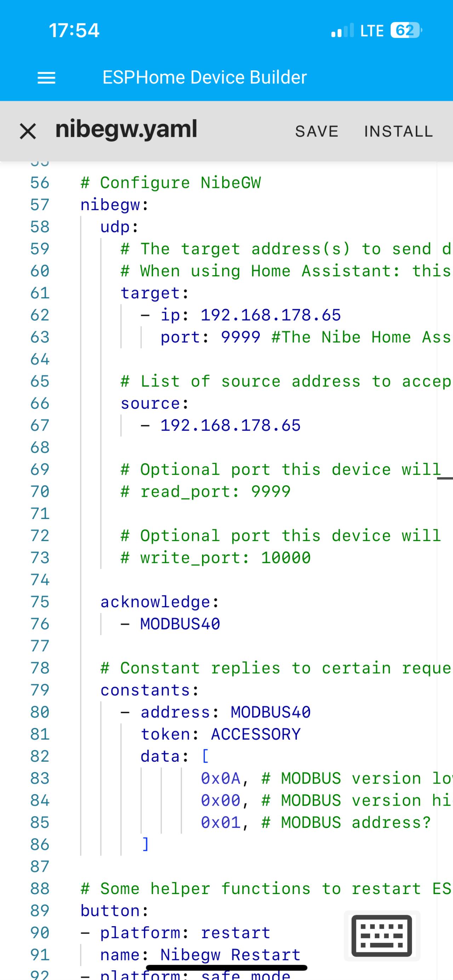Select line number 57 in gutter

click(40, 205)
